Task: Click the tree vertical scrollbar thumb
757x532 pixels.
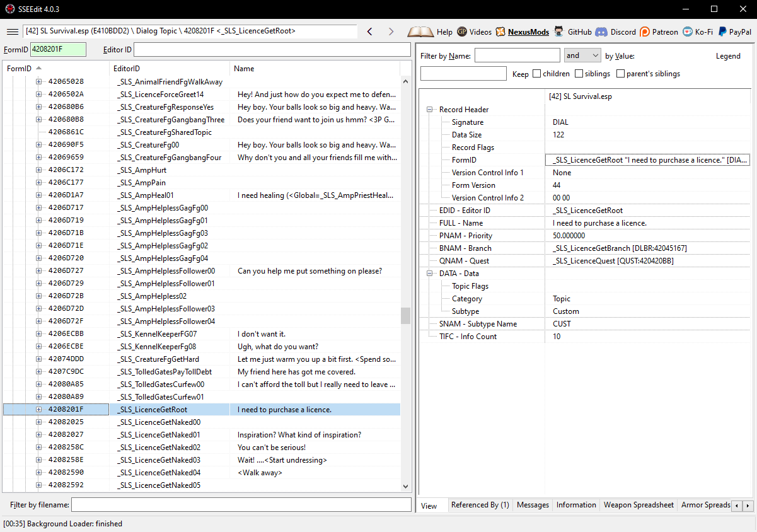Action: coord(405,316)
